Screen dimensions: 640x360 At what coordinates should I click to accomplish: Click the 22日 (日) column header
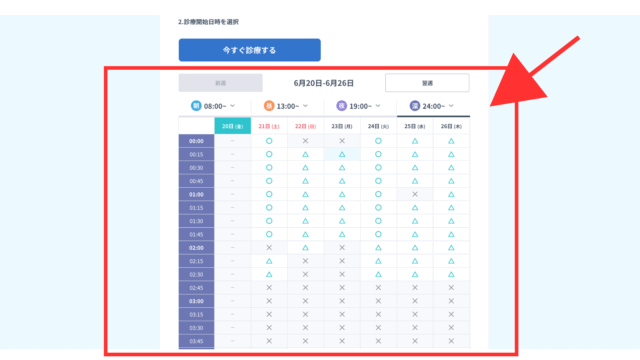coord(305,126)
